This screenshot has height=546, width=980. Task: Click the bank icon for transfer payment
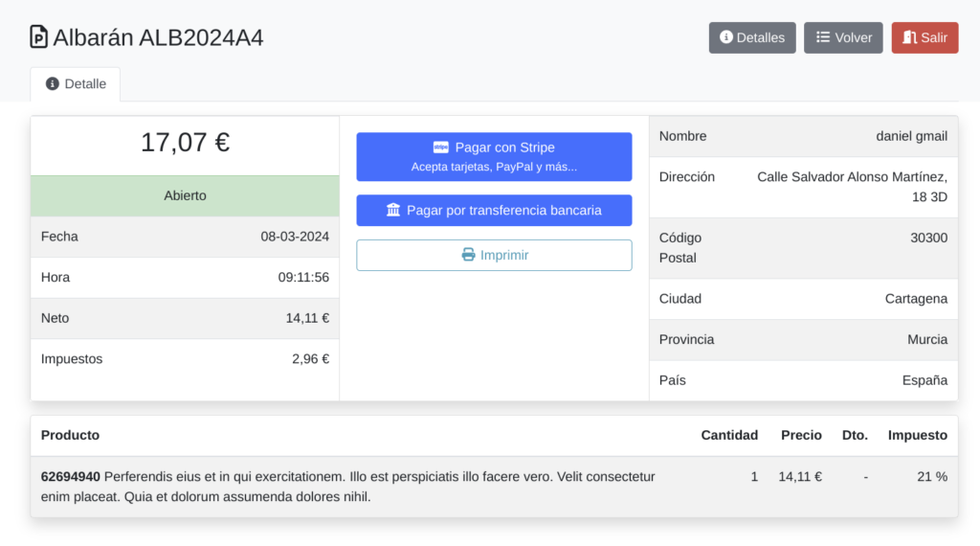point(393,210)
